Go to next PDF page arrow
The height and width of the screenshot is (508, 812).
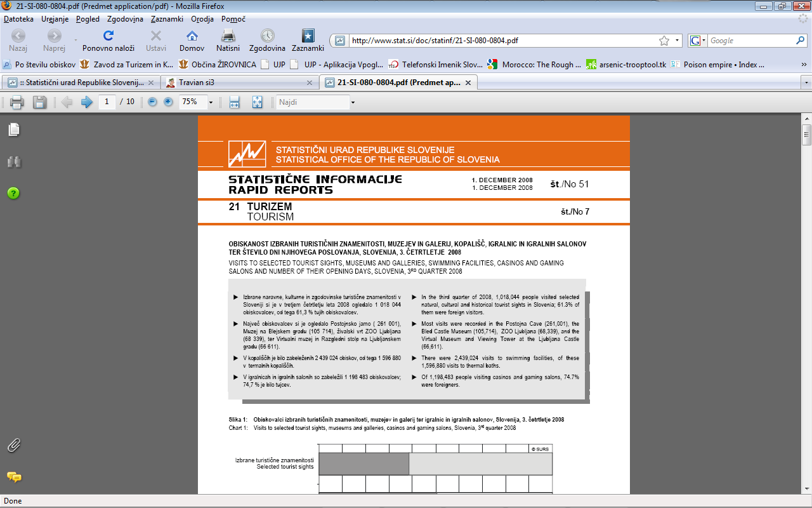tap(87, 102)
